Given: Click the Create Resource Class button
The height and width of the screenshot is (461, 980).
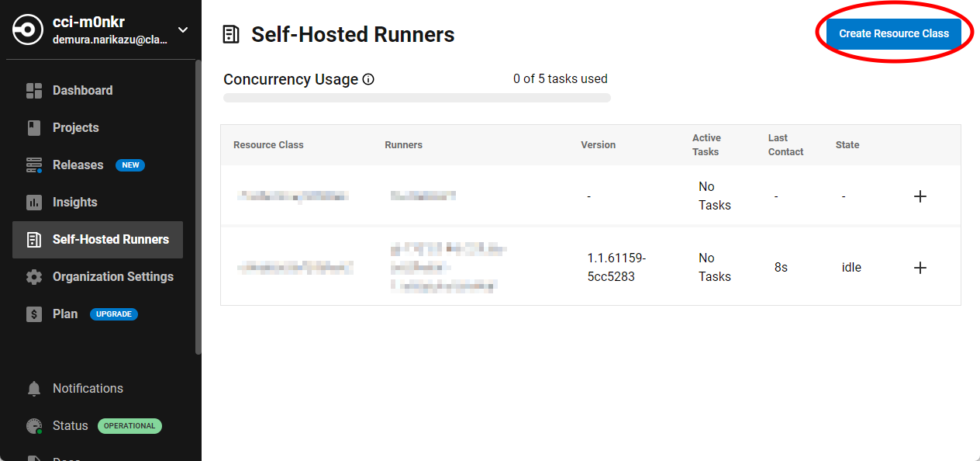Looking at the screenshot, I should click(x=893, y=33).
